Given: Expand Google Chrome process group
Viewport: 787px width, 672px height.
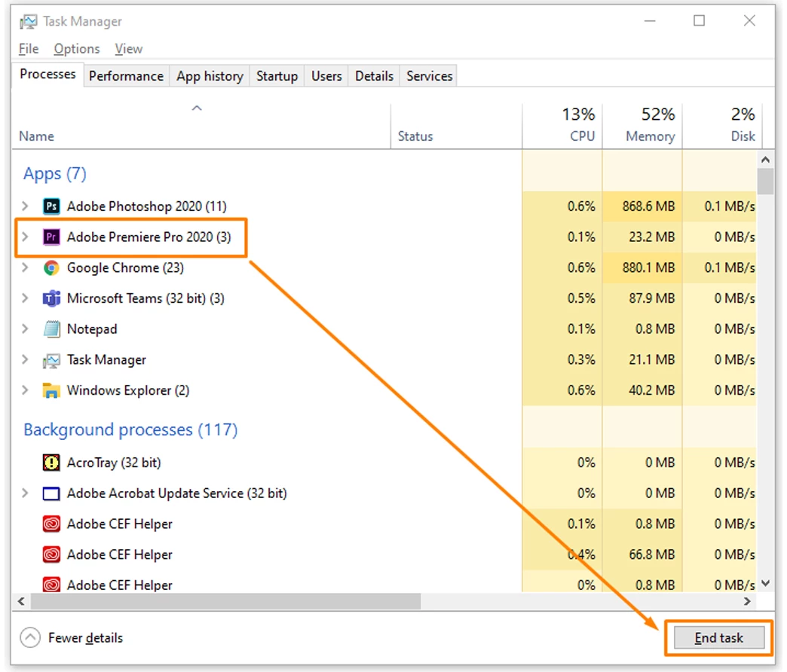Looking at the screenshot, I should [x=25, y=267].
